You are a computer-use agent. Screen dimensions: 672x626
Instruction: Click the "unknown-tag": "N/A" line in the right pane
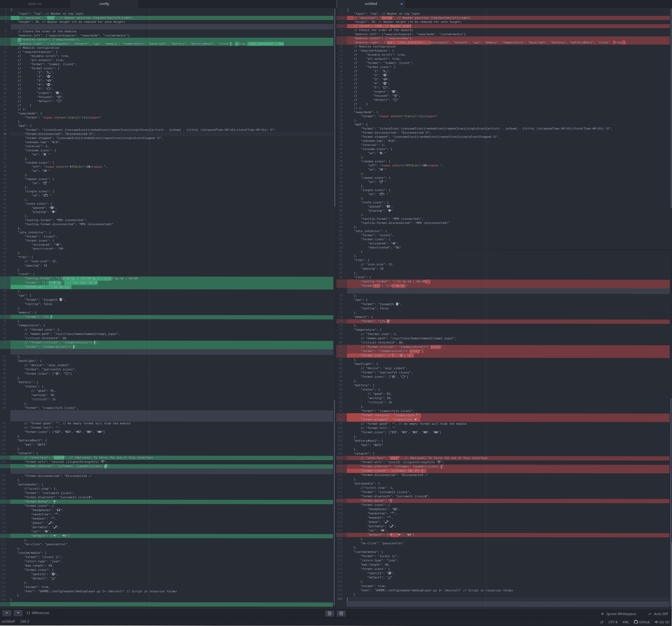(x=379, y=141)
